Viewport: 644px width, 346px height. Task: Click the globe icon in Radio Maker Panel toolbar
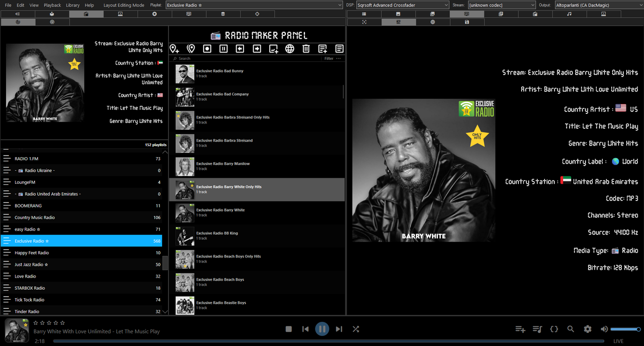point(290,49)
